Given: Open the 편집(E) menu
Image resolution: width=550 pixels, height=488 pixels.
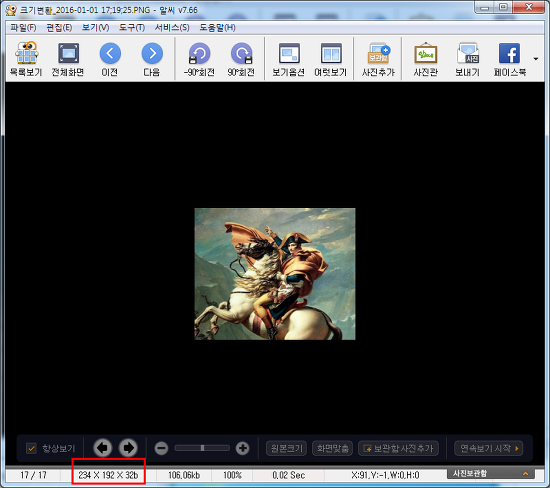Looking at the screenshot, I should pyautogui.click(x=59, y=27).
